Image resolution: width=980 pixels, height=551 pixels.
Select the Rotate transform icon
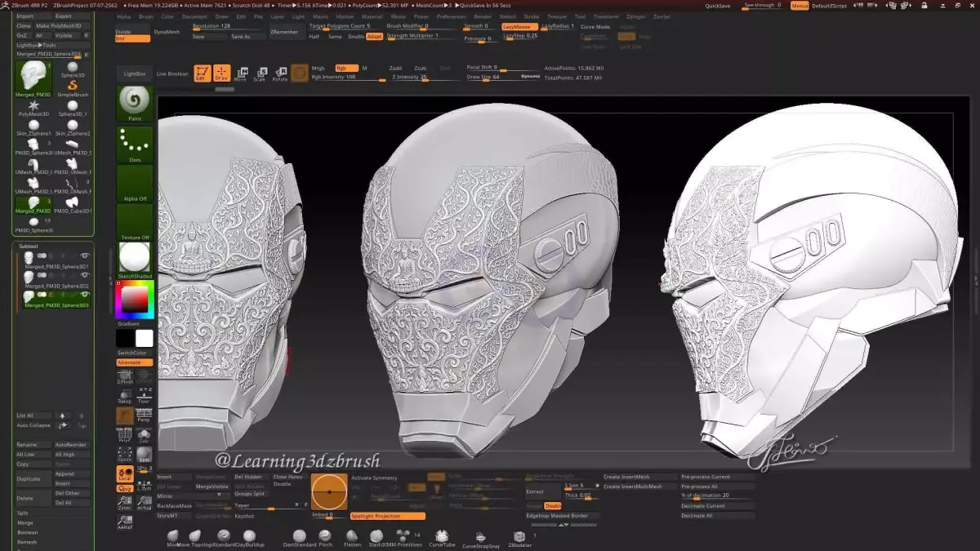279,73
